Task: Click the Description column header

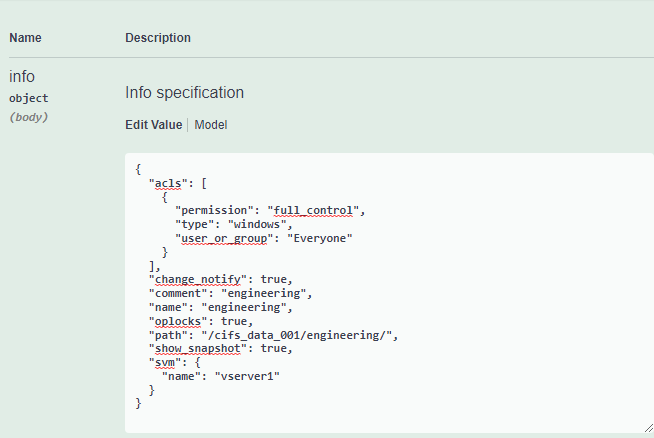Action: click(158, 38)
